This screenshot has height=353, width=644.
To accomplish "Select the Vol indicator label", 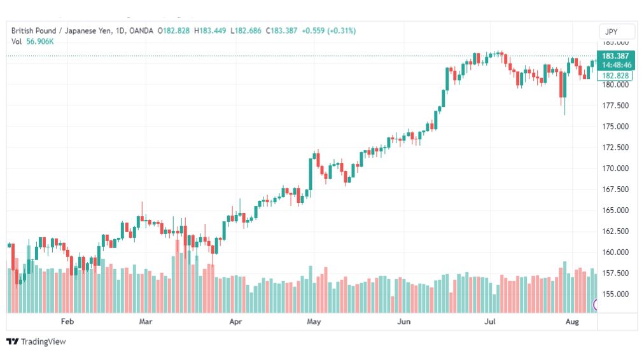I will [17, 41].
